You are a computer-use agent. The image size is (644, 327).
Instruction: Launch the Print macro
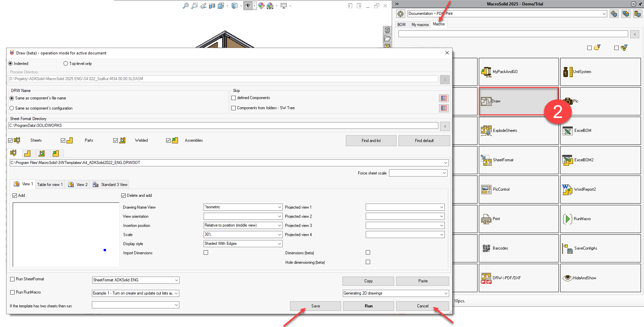pos(518,219)
